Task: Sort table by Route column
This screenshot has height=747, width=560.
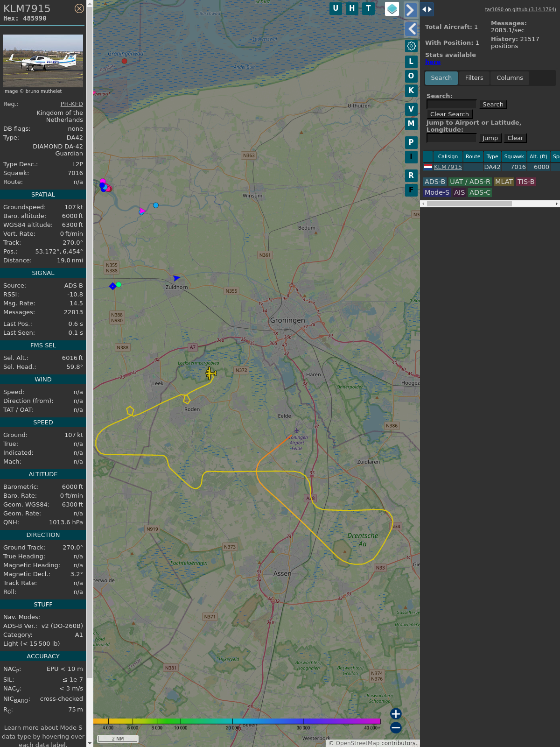Action: pyautogui.click(x=473, y=156)
